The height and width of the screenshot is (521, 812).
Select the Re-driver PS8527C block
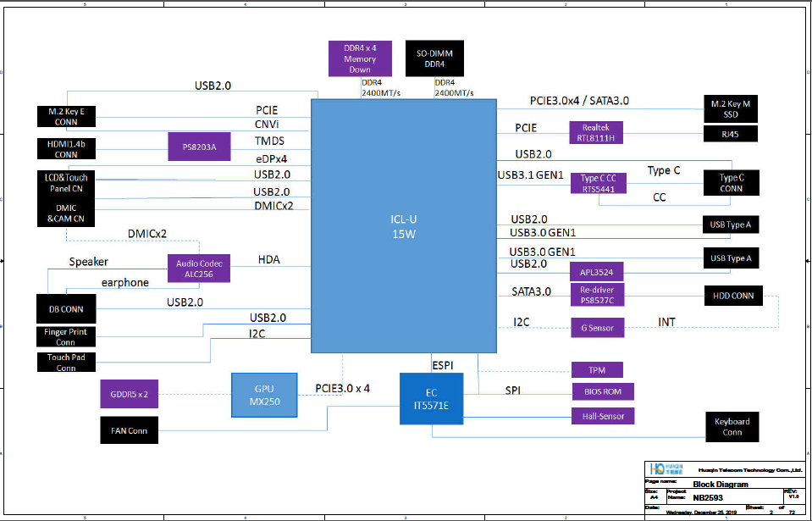coord(597,295)
